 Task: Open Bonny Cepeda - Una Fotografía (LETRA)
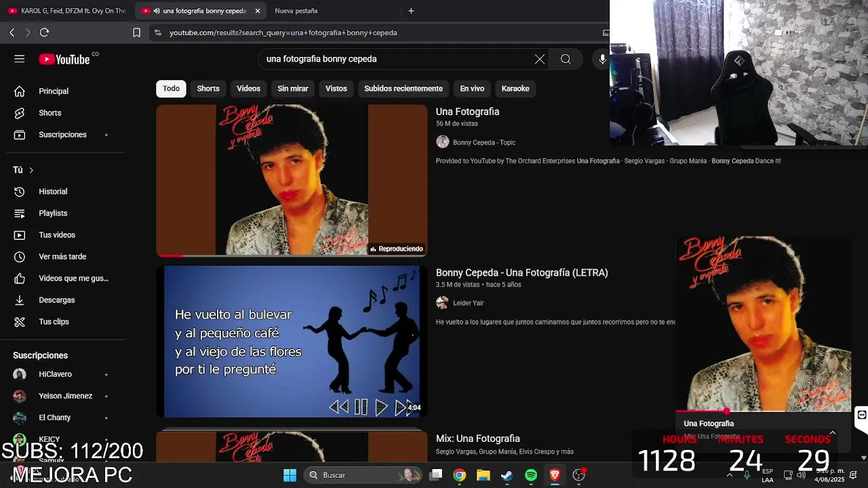click(x=521, y=272)
